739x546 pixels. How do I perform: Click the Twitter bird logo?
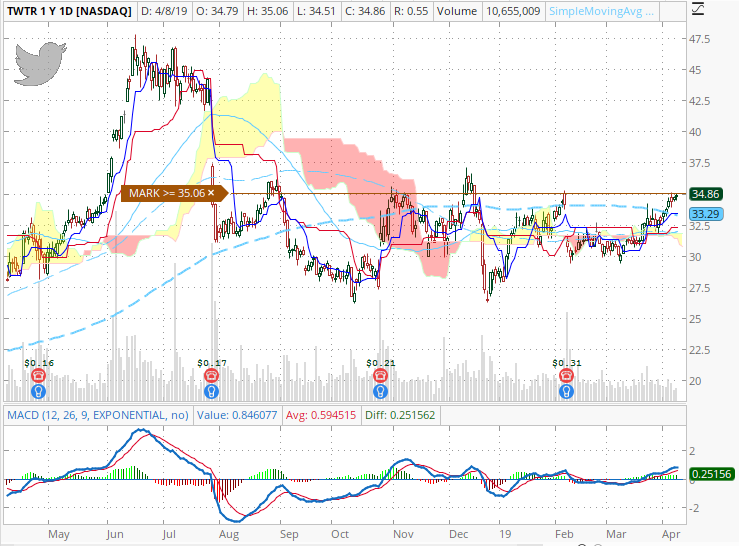pos(40,64)
